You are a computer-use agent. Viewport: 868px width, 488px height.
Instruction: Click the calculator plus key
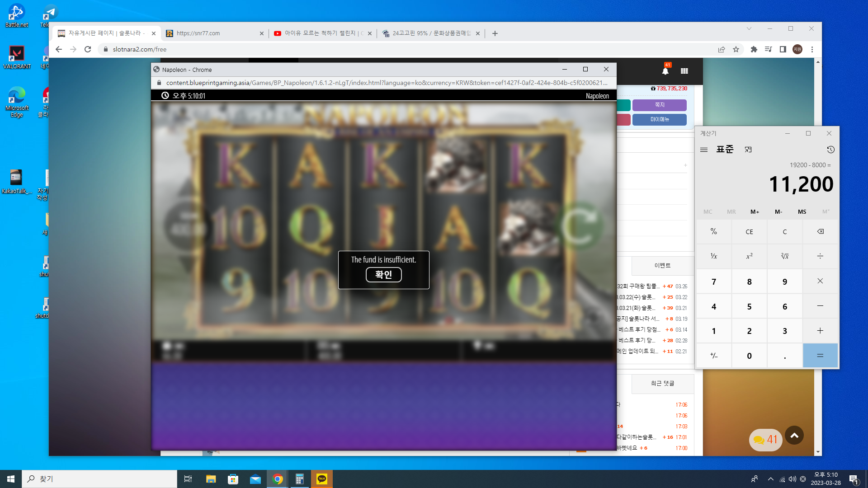(x=820, y=331)
